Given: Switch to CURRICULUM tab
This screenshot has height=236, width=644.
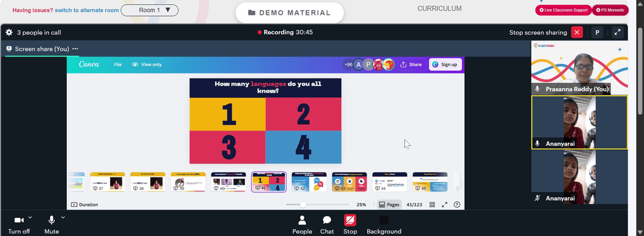Looking at the screenshot, I should coord(439,8).
